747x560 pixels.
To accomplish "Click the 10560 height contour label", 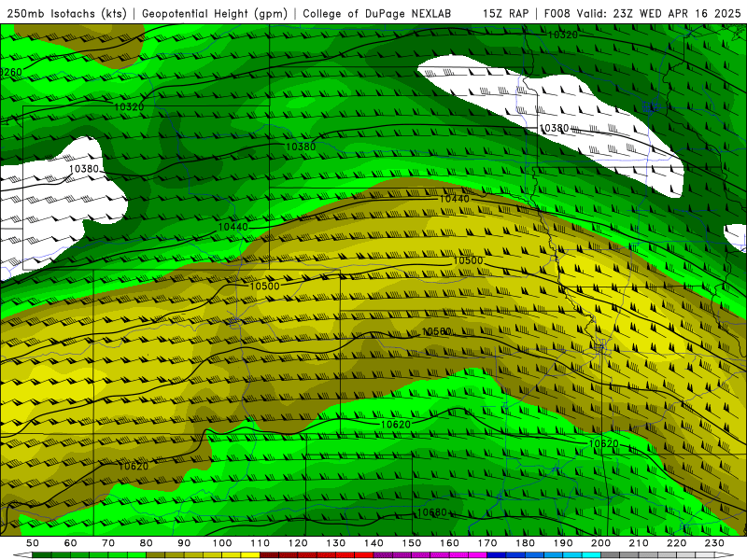I will pos(436,331).
